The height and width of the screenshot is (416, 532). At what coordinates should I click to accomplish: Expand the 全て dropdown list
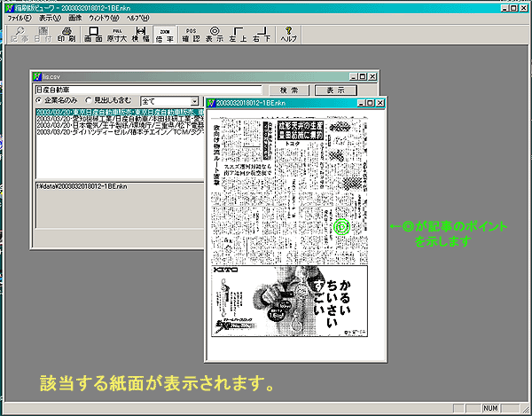click(192, 102)
